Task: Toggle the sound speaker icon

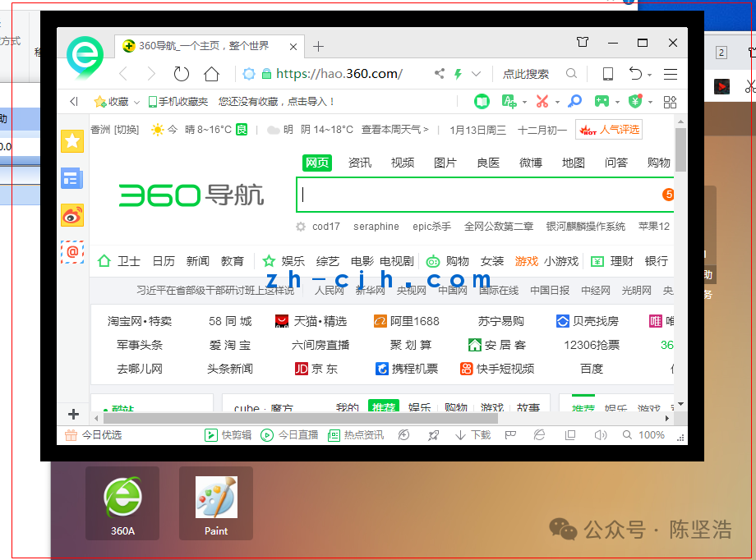Action: pyautogui.click(x=600, y=435)
